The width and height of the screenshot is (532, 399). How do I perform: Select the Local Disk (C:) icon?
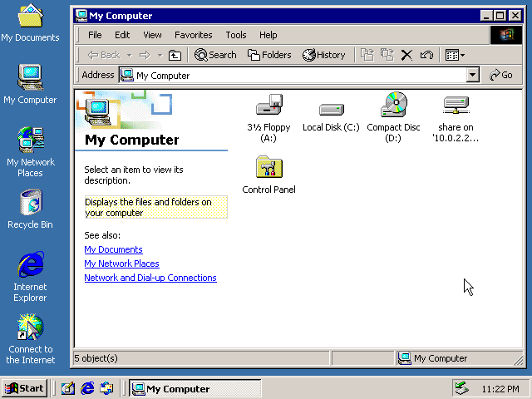coord(332,109)
